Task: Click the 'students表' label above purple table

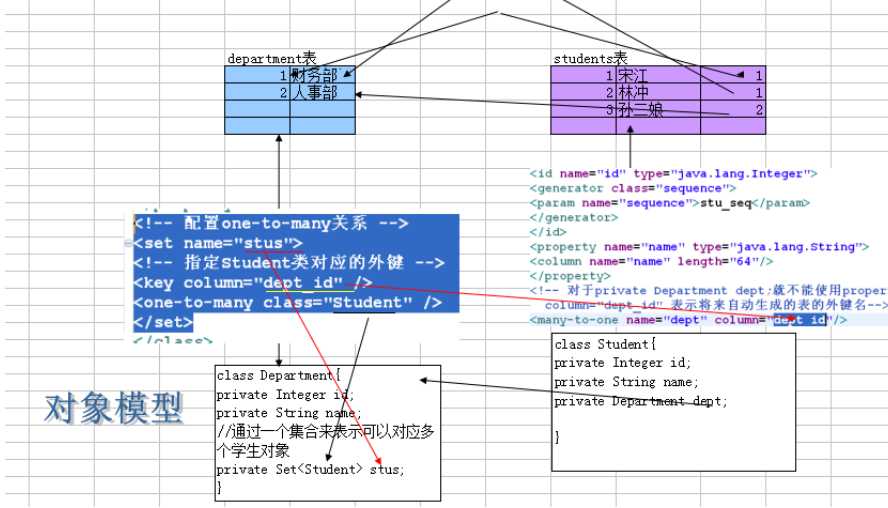Action: point(591,58)
